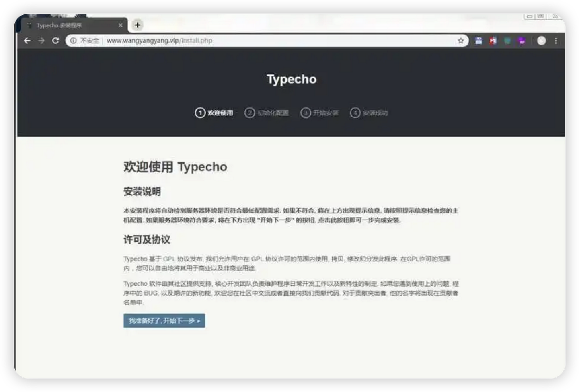The height and width of the screenshot is (392, 579).
Task: Select step 3 开始安装
Action: point(320,113)
